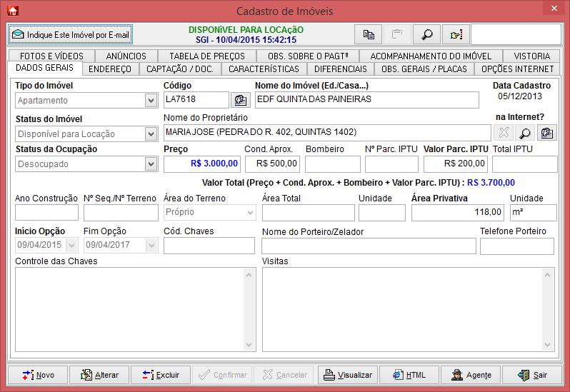Image resolution: width=570 pixels, height=392 pixels.
Task: Click the lookup icon beside the Código field
Action: coord(240,100)
